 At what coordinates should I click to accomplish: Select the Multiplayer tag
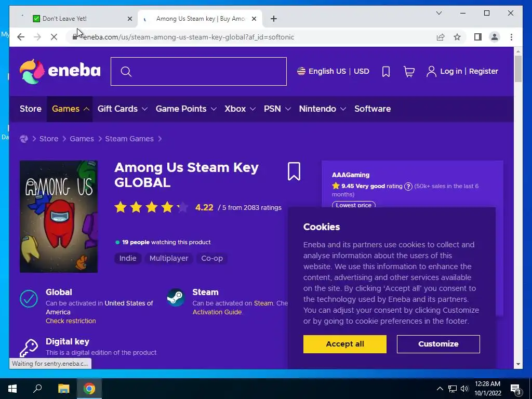169,258
